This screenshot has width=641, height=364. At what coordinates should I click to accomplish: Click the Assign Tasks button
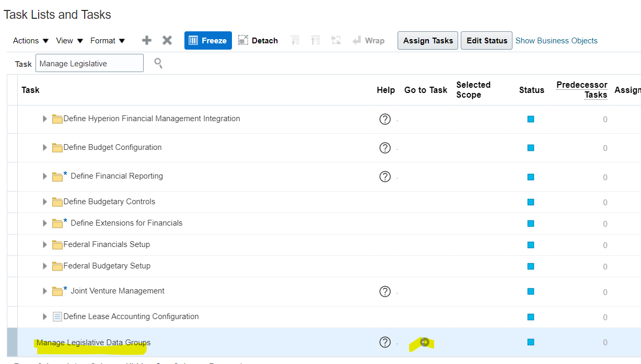tap(428, 40)
